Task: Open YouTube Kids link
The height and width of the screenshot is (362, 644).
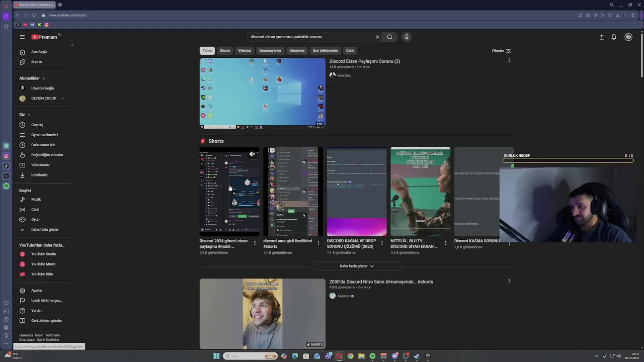Action: [42, 274]
